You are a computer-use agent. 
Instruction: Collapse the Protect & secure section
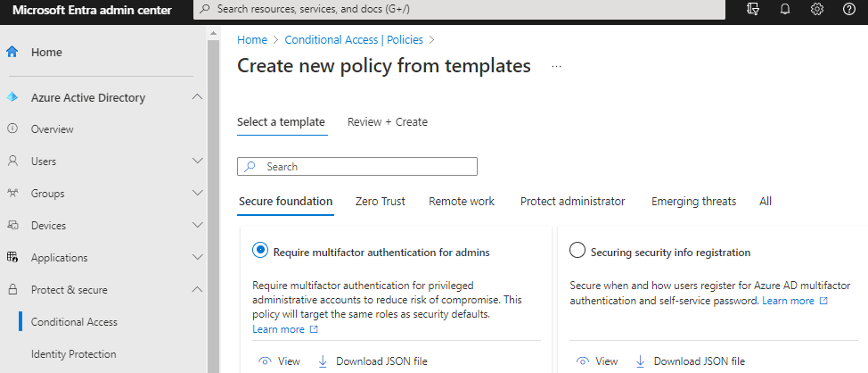(198, 290)
